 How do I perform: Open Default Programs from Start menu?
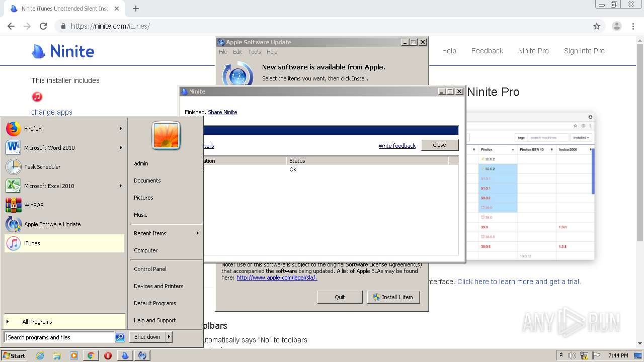(154, 303)
